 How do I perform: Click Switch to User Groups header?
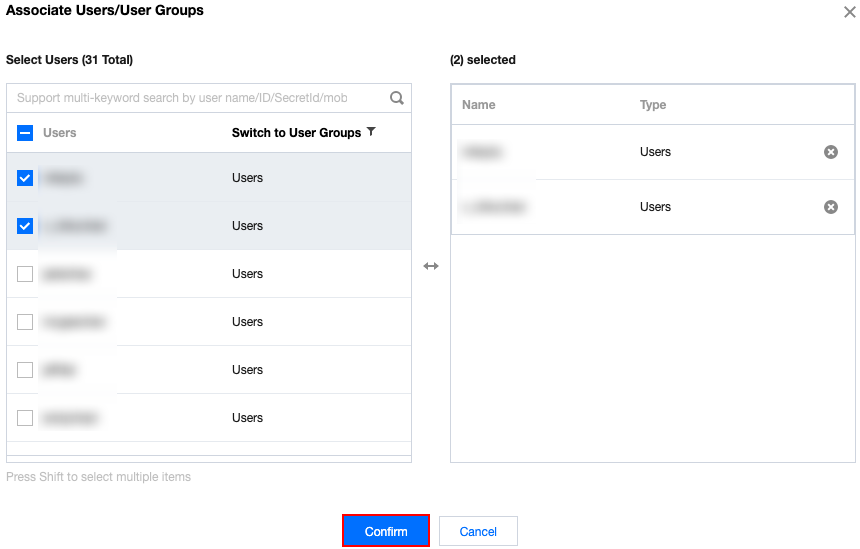296,133
